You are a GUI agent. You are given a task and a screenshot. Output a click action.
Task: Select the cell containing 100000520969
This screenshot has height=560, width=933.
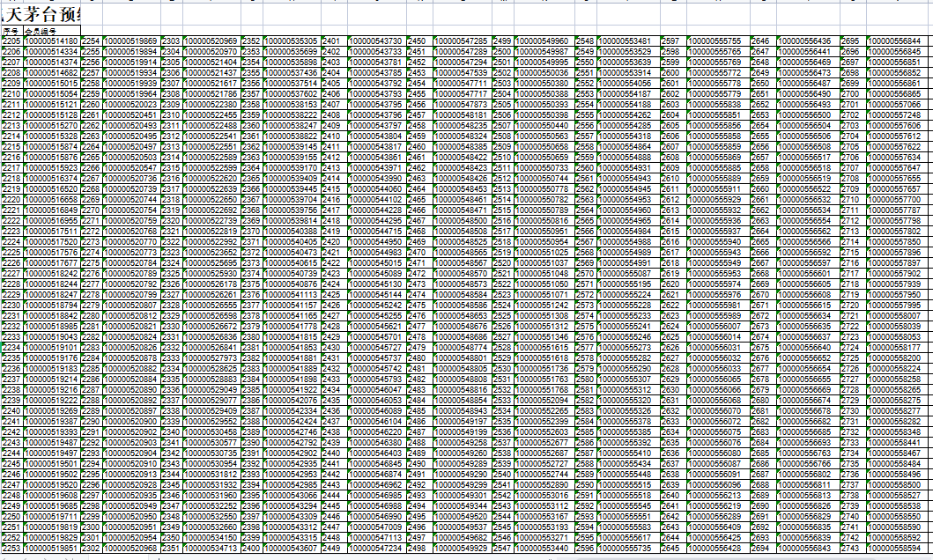211,41
